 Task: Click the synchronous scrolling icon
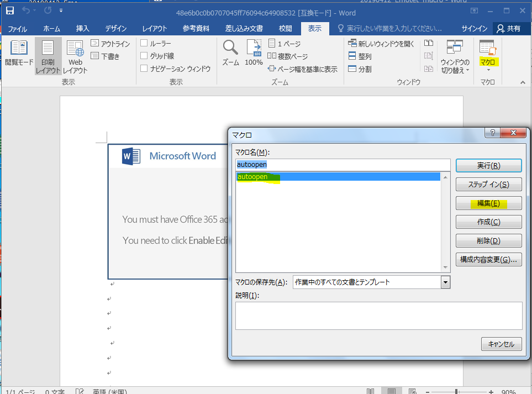tap(429, 56)
